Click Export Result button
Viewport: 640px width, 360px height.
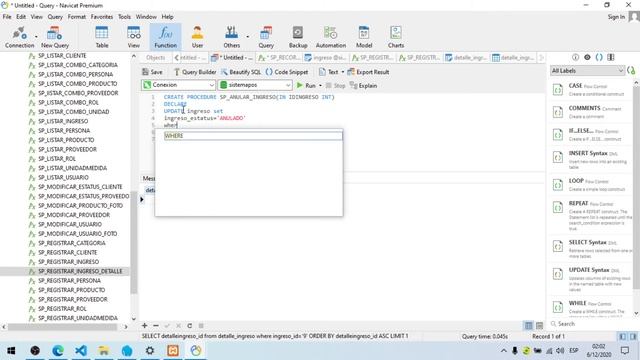pos(368,72)
